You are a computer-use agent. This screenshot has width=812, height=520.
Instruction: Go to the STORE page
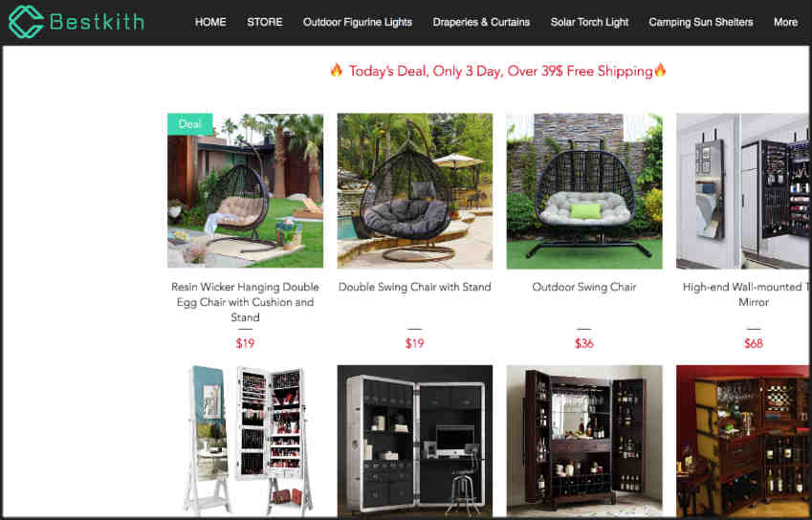[x=265, y=22]
